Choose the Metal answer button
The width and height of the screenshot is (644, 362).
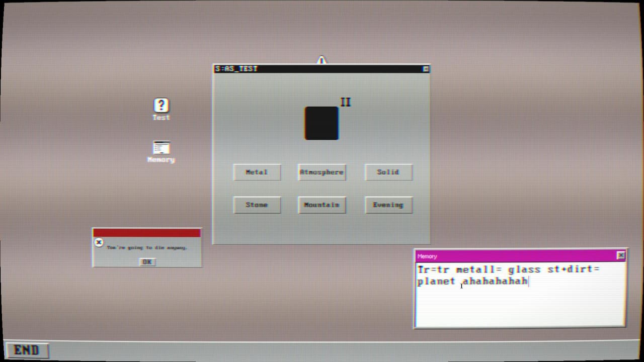click(x=257, y=172)
